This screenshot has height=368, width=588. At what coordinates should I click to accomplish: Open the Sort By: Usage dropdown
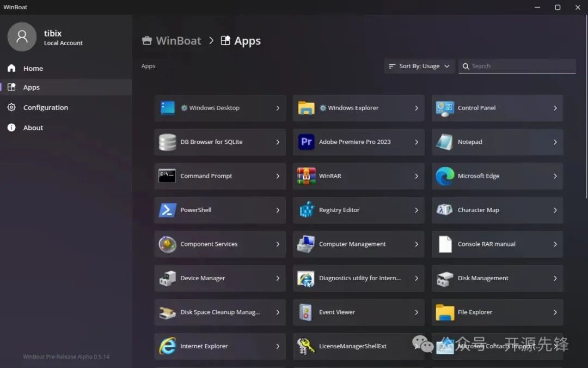tap(419, 66)
